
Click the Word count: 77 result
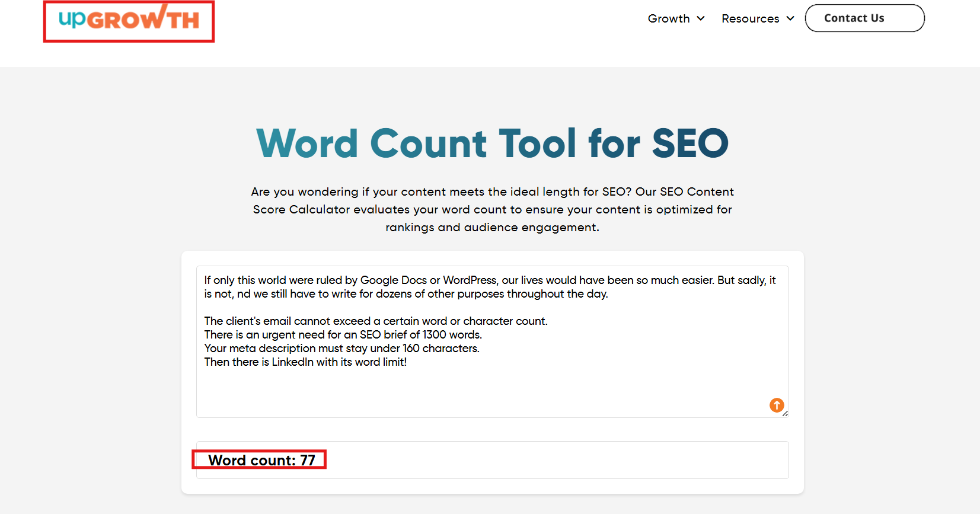click(x=261, y=460)
